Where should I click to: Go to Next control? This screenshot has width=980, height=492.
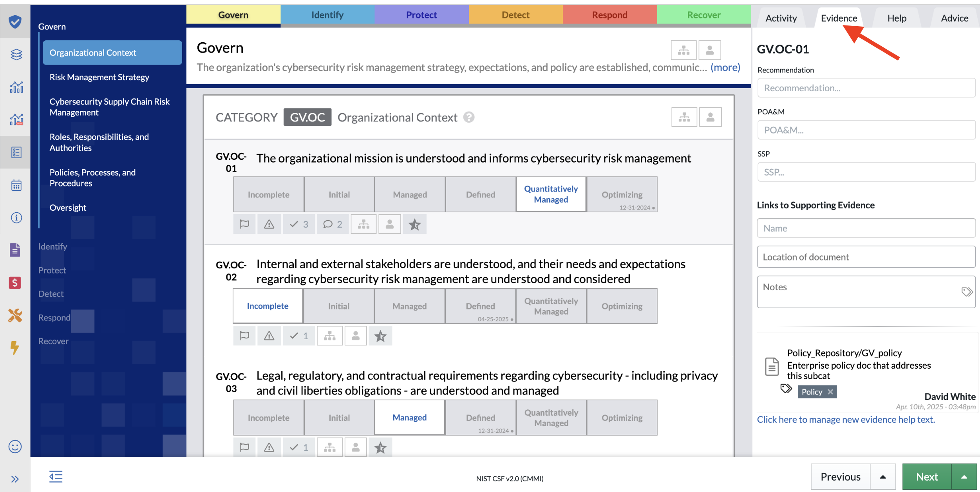[x=927, y=477]
